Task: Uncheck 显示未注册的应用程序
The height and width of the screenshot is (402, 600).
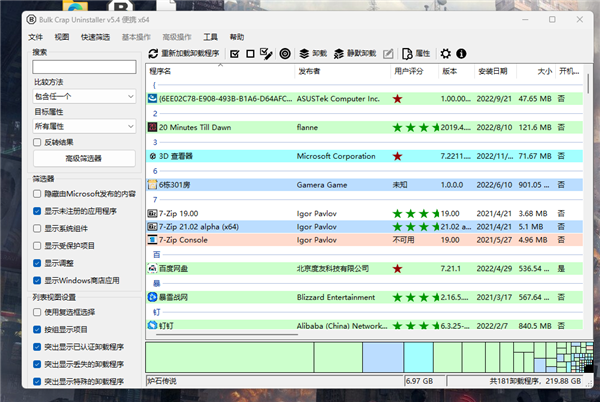Action: coord(37,211)
